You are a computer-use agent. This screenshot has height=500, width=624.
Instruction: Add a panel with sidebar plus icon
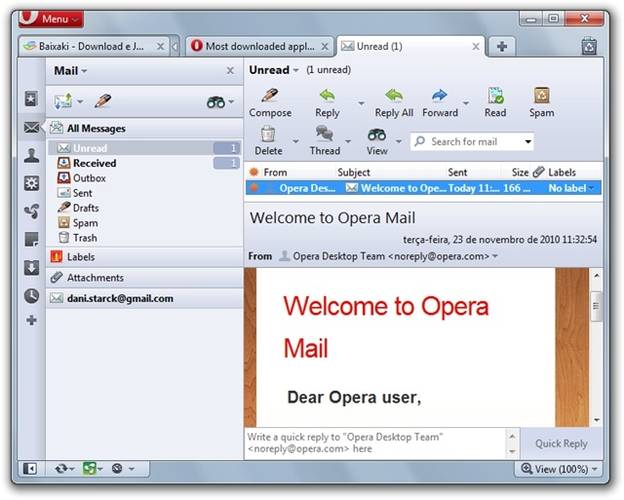tap(31, 320)
